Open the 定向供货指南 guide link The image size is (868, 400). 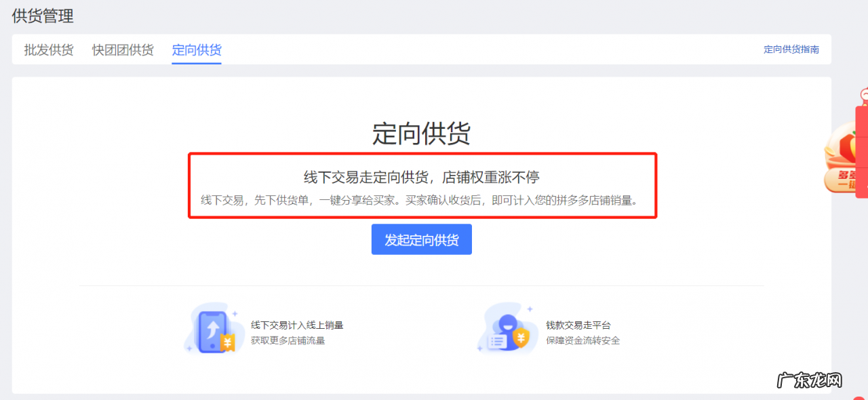[x=791, y=49]
